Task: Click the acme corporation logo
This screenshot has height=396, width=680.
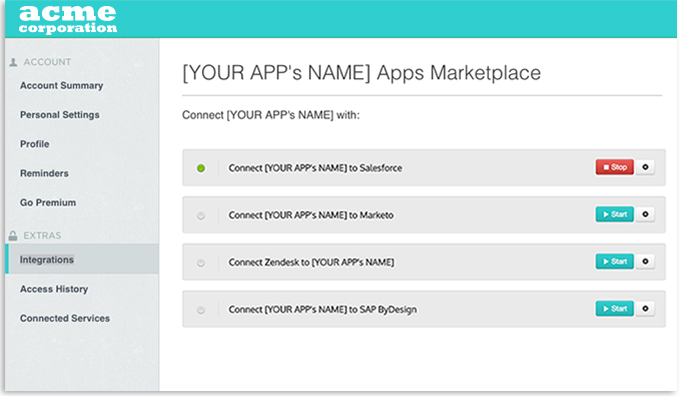Action: tap(68, 19)
